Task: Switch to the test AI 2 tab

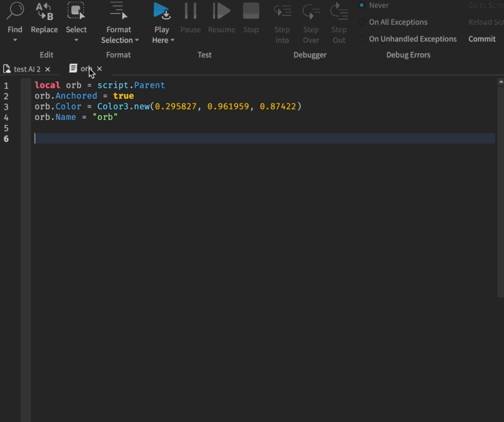Action: tap(27, 69)
